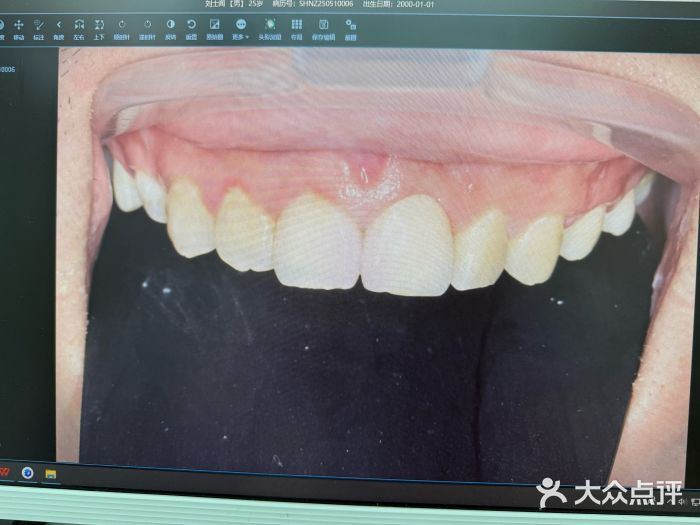700x525 pixels.
Task: Open the blue browser icon in taskbar
Action: (x=28, y=473)
